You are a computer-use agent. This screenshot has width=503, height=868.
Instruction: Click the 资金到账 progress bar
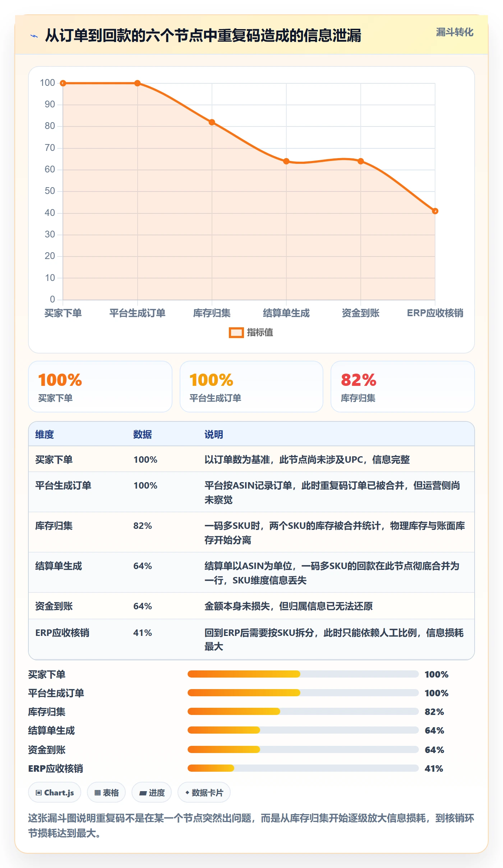point(303,749)
